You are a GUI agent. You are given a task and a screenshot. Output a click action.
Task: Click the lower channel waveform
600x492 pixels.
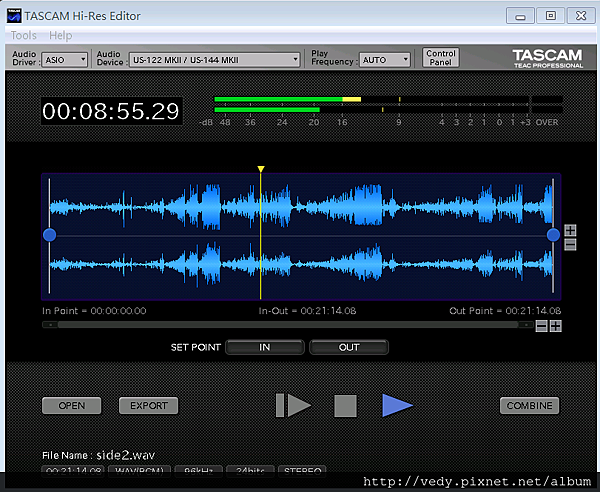[x=301, y=264]
